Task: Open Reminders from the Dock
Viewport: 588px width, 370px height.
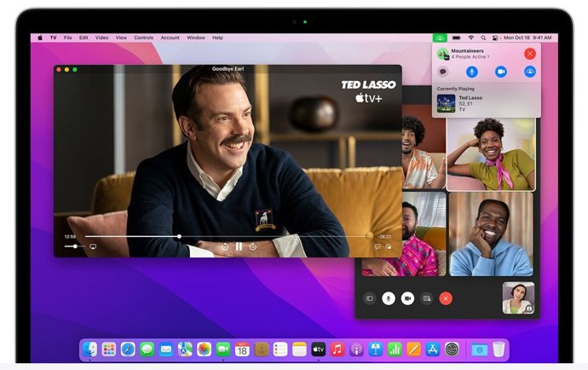Action: coord(280,350)
